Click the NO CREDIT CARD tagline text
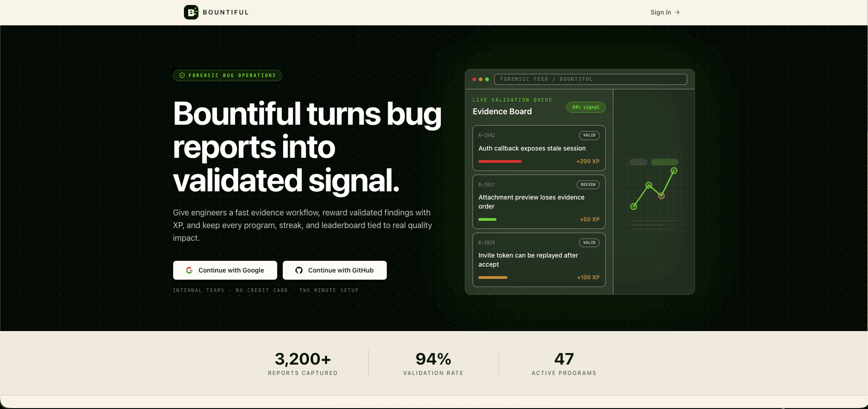868x409 pixels. point(262,290)
